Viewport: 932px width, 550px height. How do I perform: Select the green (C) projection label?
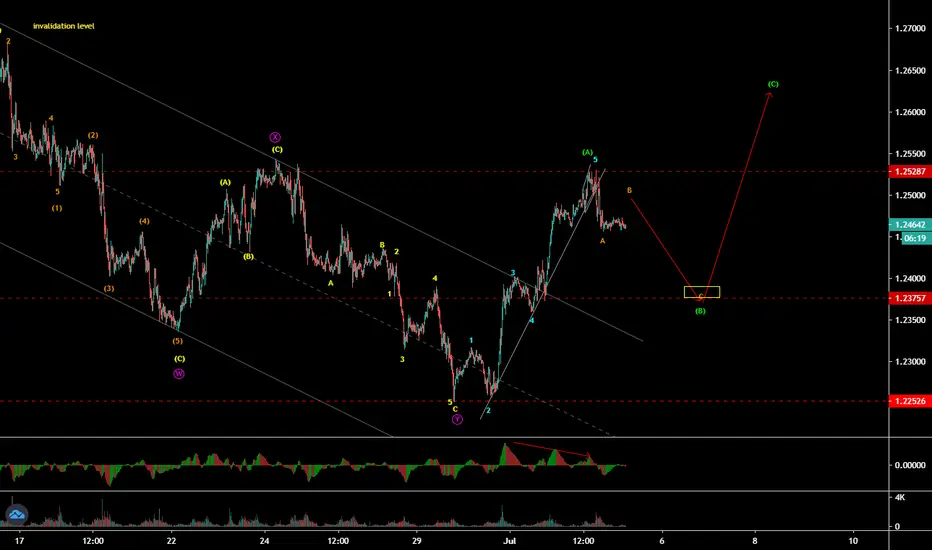773,84
